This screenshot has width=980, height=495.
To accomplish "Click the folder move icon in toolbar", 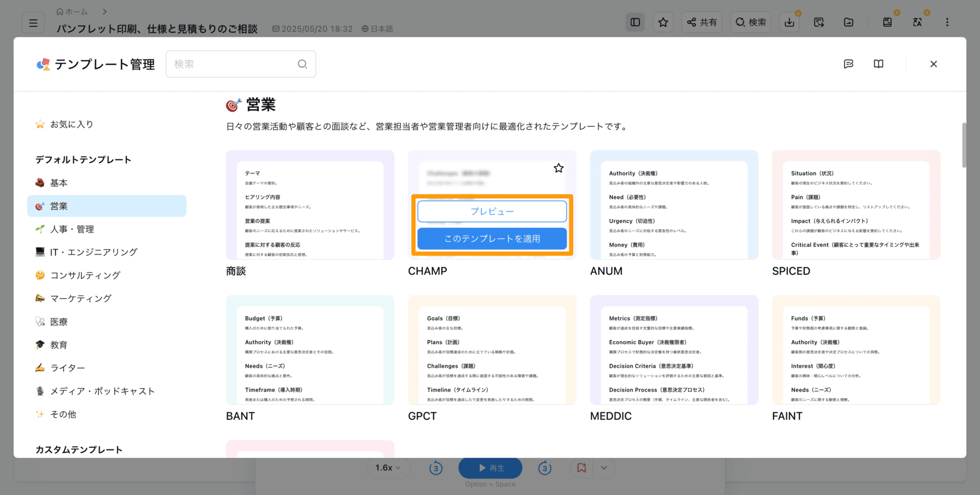I will click(849, 22).
